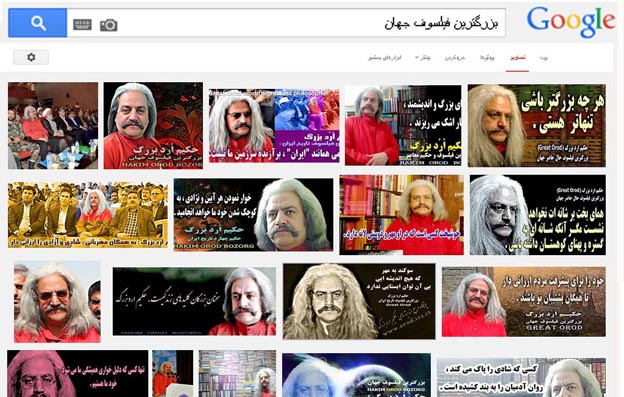This screenshot has width=624, height=397.
Task: Open the 'هر چه بزرگتر باشی تنهاتر هستی' image
Action: (x=536, y=125)
